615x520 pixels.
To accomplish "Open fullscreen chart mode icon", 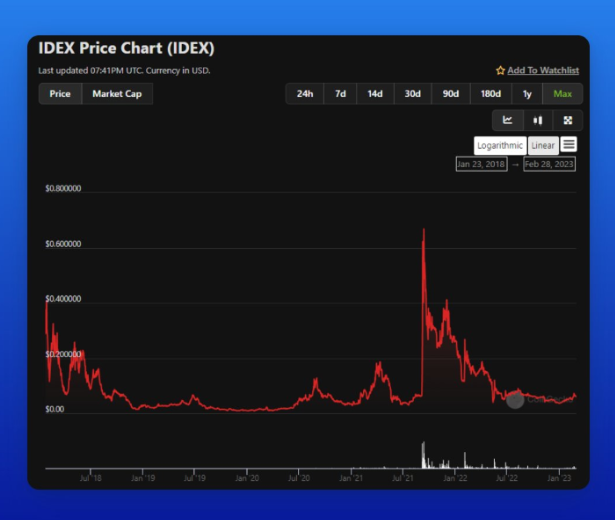I will point(568,120).
